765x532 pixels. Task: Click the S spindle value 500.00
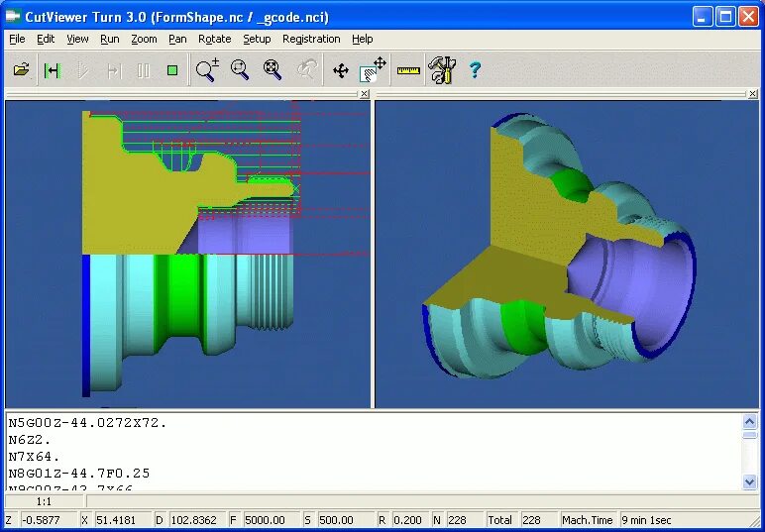coord(345,520)
